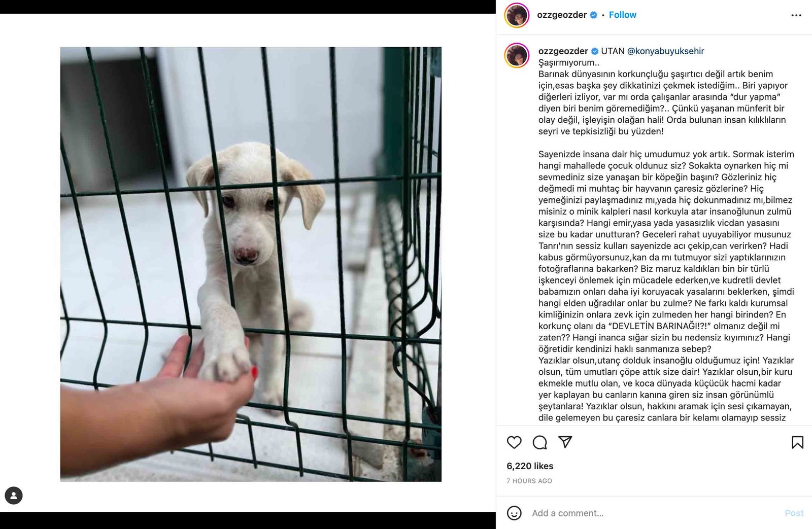Submit comment with the Post button

pyautogui.click(x=794, y=513)
